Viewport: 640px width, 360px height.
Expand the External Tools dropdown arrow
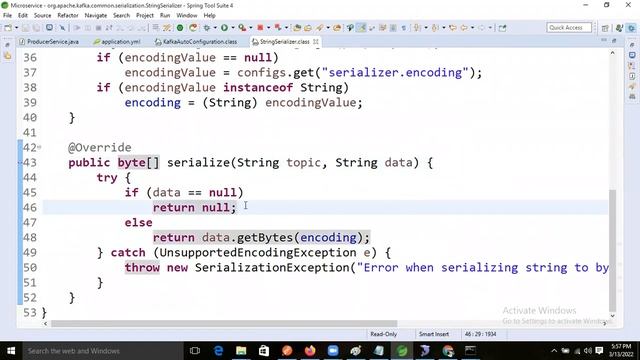[251, 28]
